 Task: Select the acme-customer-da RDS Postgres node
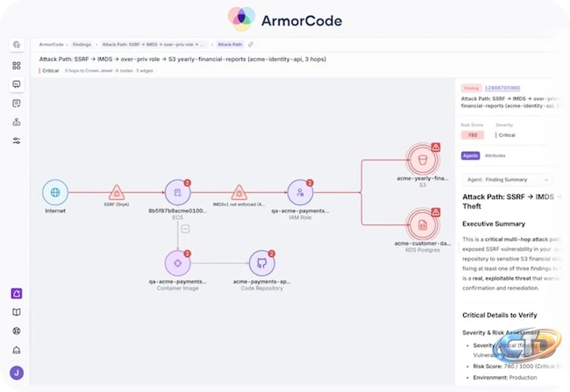422,225
